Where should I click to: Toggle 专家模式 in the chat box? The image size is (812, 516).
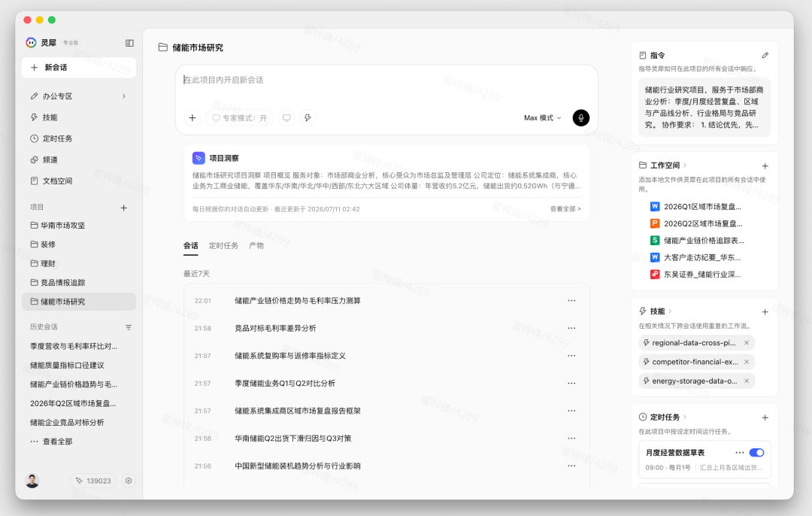(240, 118)
